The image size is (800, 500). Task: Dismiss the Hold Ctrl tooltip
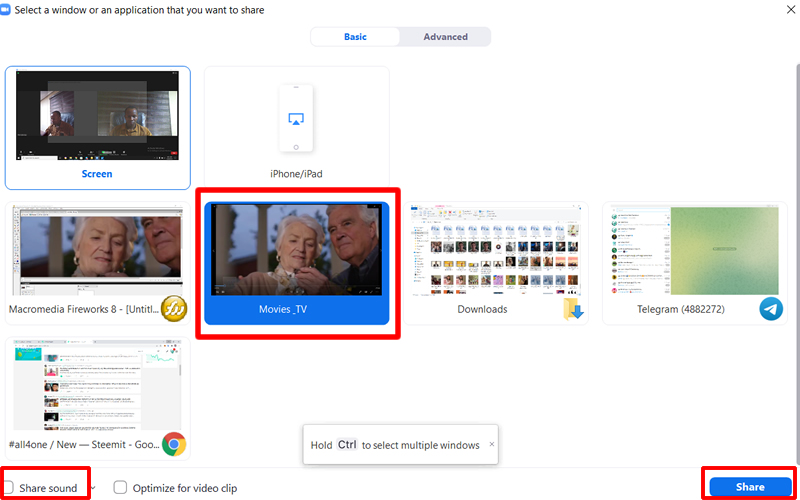point(492,444)
